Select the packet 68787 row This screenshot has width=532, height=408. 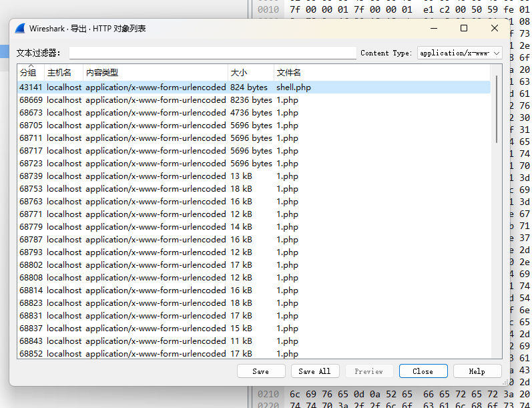pyautogui.click(x=254, y=239)
